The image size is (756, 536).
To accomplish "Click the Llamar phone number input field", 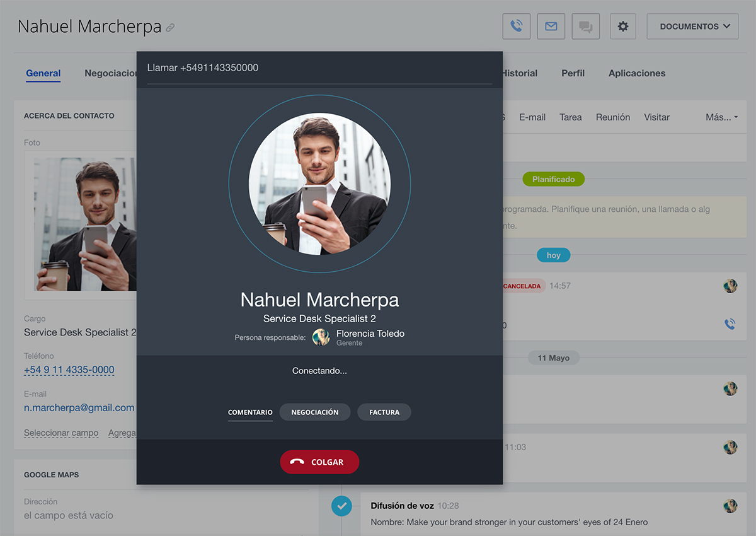I will 319,68.
